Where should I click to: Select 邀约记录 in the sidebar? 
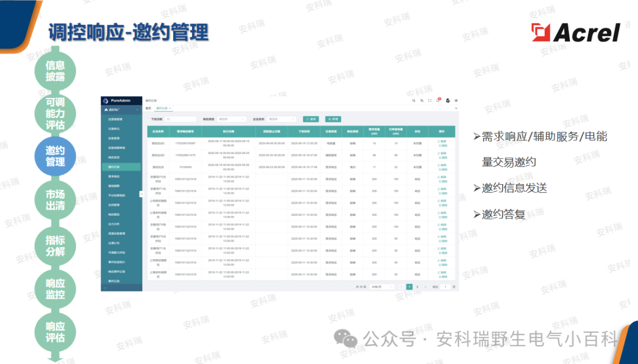pos(121,167)
